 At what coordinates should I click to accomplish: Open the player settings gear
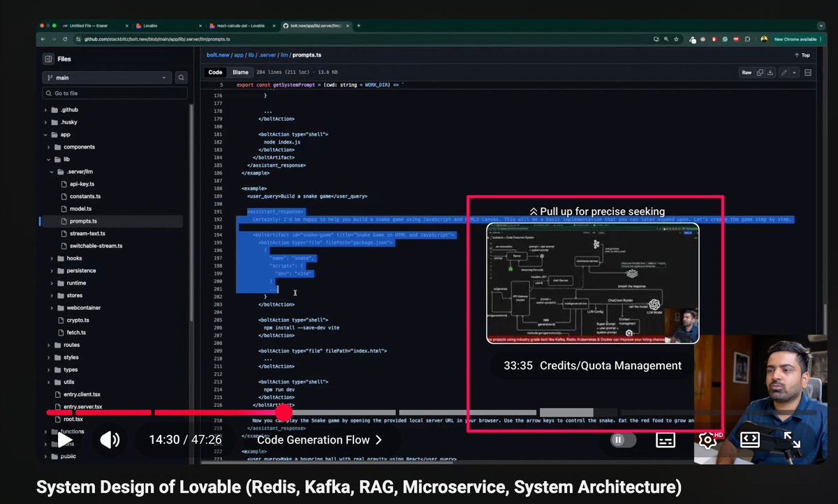(x=707, y=440)
